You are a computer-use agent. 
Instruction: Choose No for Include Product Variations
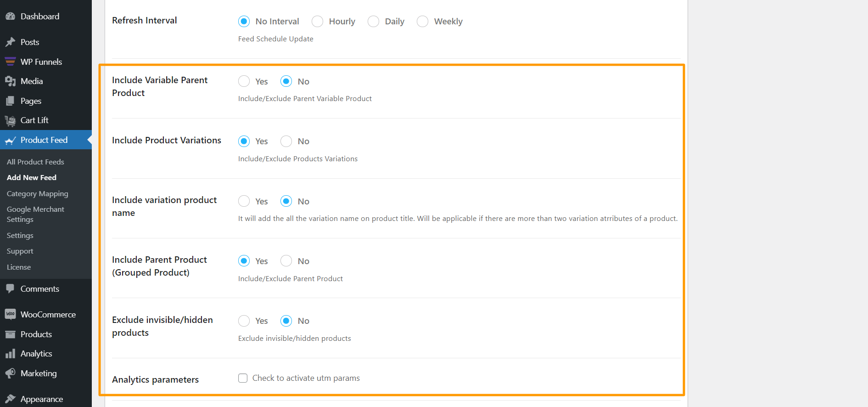pyautogui.click(x=286, y=141)
